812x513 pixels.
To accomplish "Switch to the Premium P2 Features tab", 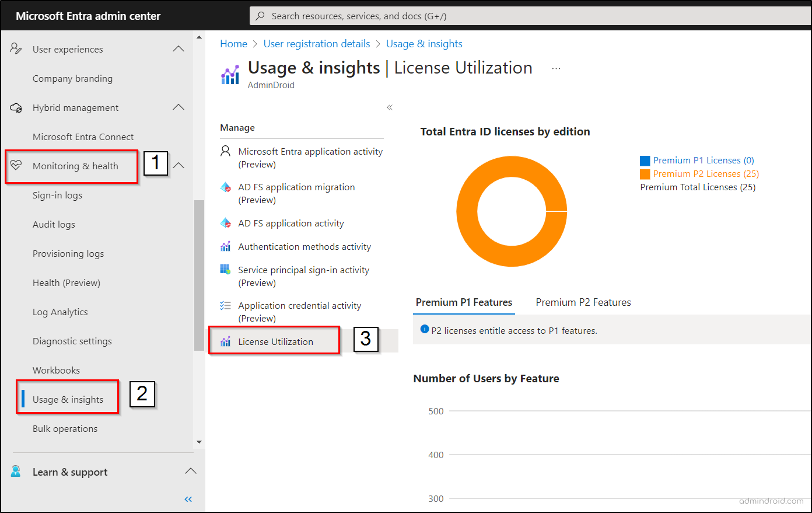I will click(583, 302).
